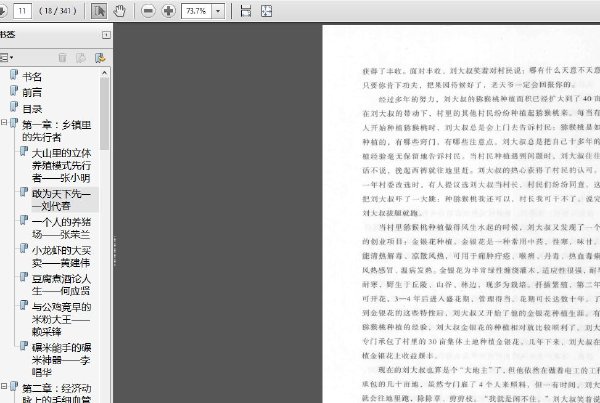
Task: Click the find current bookmark icon
Action: pyautogui.click(x=100, y=57)
